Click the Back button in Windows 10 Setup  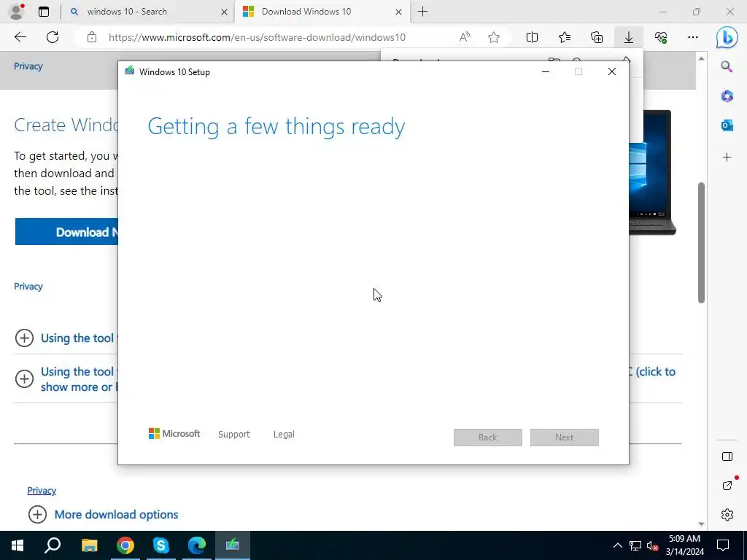coord(488,437)
